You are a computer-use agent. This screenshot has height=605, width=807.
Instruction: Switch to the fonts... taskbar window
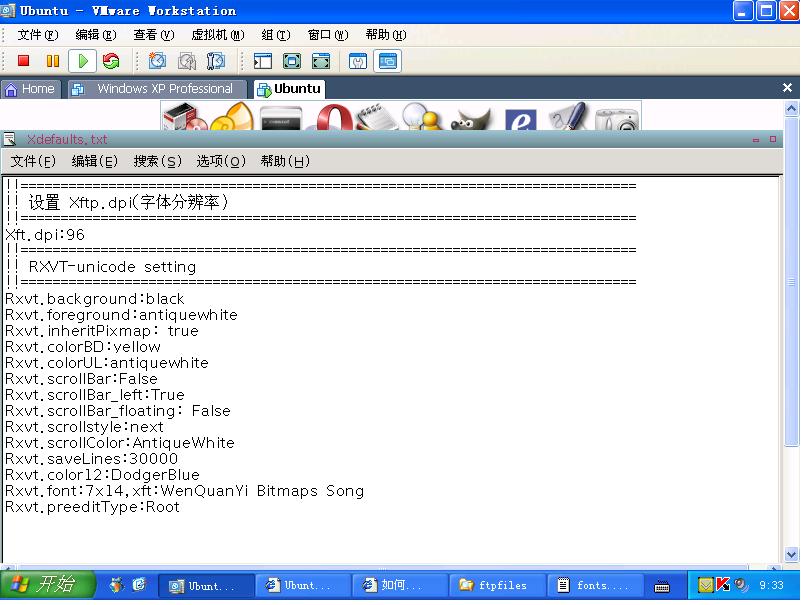(x=595, y=585)
